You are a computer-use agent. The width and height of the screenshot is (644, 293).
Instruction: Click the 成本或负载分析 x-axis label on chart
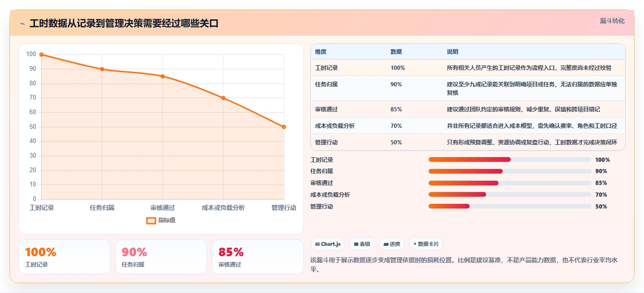click(x=223, y=208)
